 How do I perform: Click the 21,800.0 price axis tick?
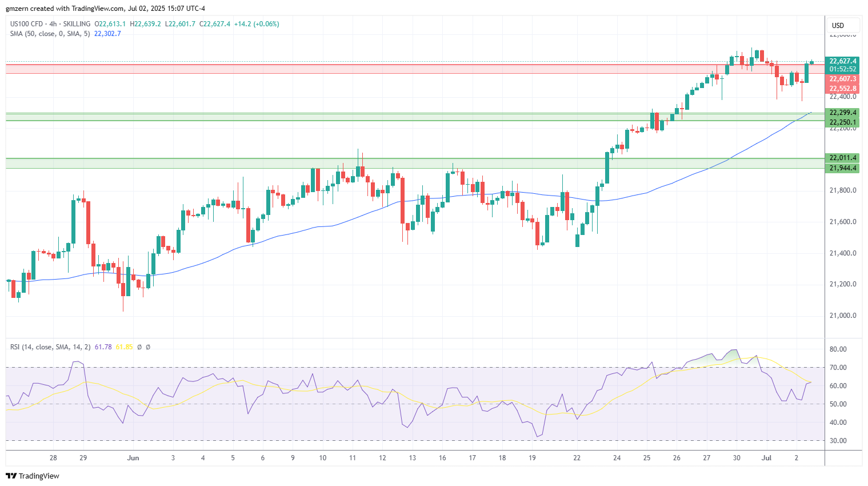pos(843,190)
